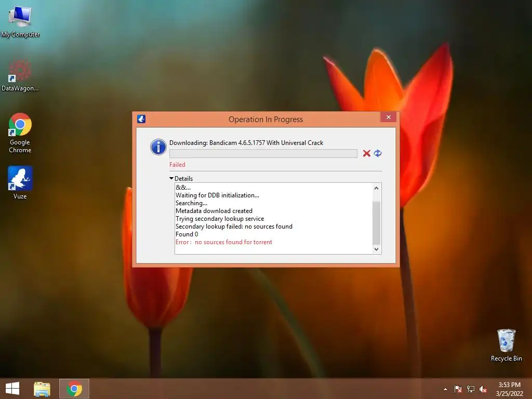The width and height of the screenshot is (532, 399).
Task: Close the Operation In Progress dialog
Action: [x=389, y=117]
